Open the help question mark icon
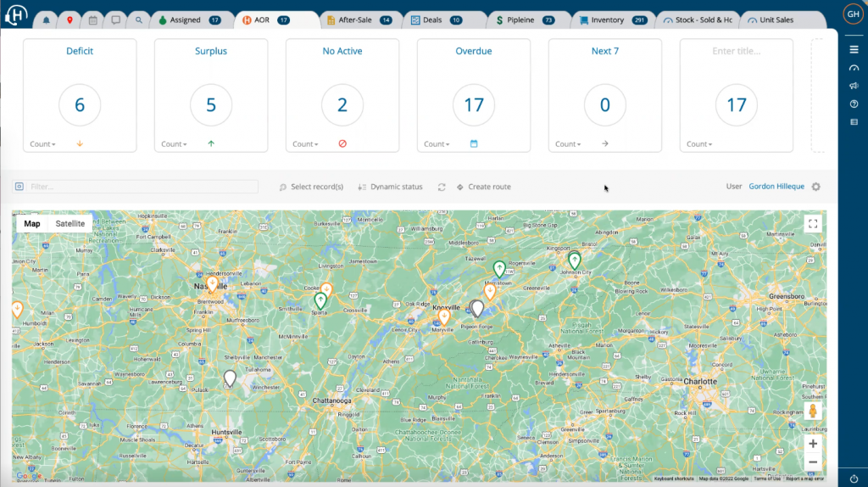The width and height of the screenshot is (868, 487). (854, 104)
